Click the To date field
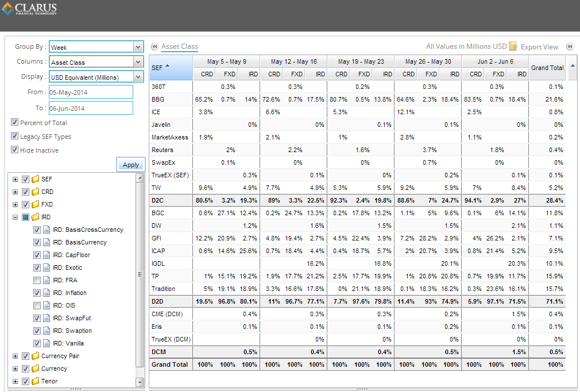 coord(91,108)
